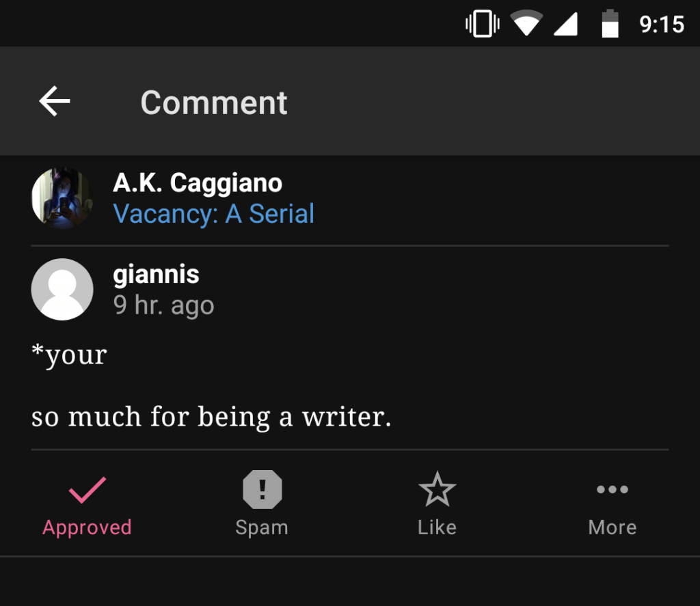
Task: Tap the Like star icon
Action: (x=437, y=490)
